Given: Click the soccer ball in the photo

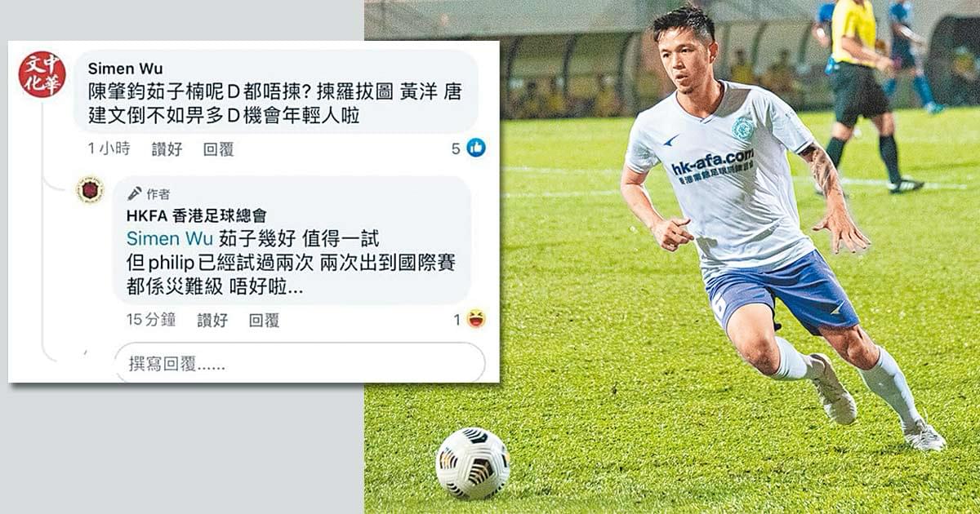Looking at the screenshot, I should tap(473, 463).
